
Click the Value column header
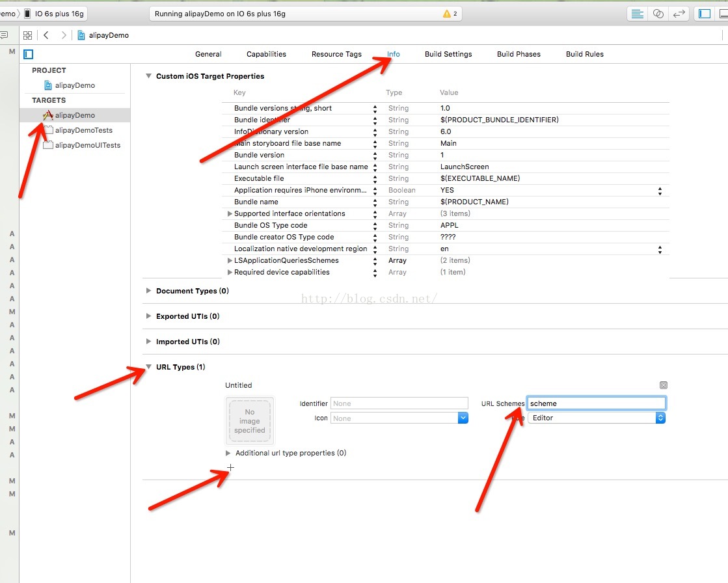(x=449, y=92)
